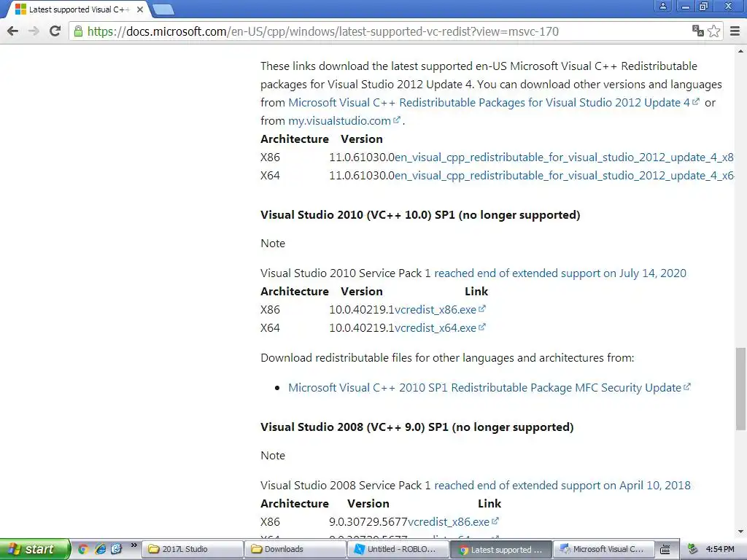Switch to the Downloads folder window
Image resolution: width=747 pixels, height=560 pixels.
pyautogui.click(x=295, y=549)
